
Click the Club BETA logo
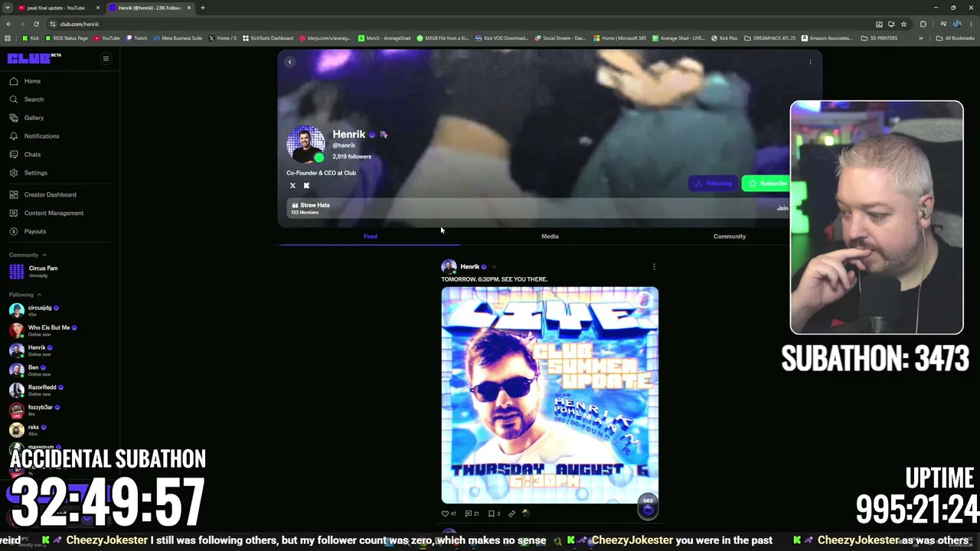pyautogui.click(x=34, y=58)
